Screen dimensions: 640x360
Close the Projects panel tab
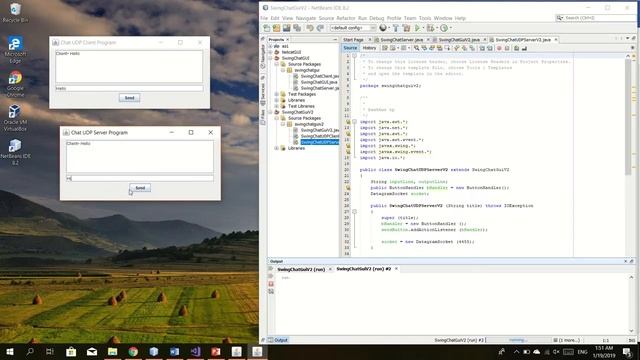[287, 40]
